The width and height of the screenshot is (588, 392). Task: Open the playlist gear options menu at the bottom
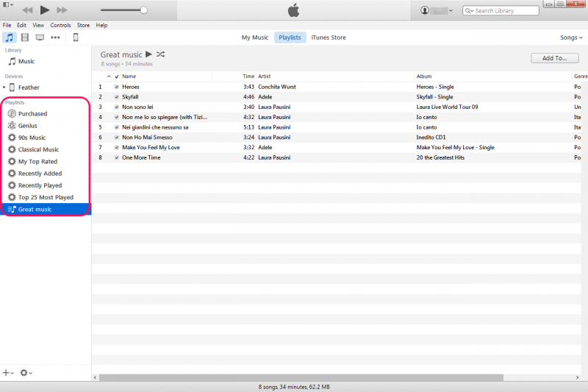pyautogui.click(x=26, y=373)
